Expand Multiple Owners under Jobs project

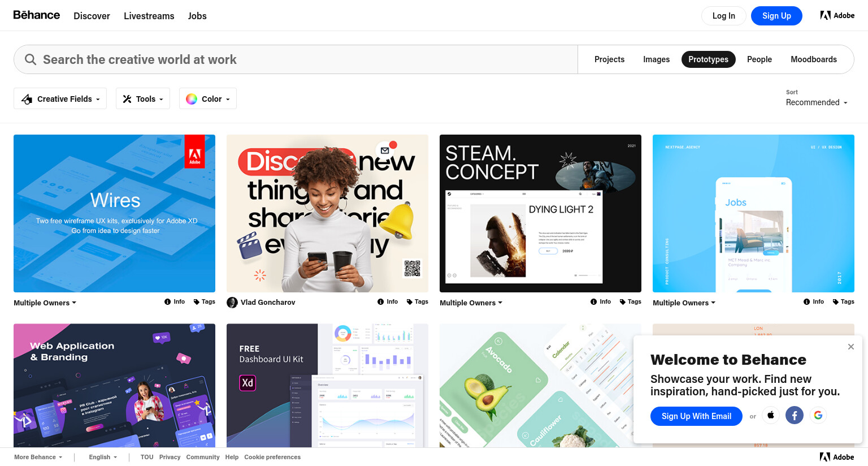tap(684, 303)
